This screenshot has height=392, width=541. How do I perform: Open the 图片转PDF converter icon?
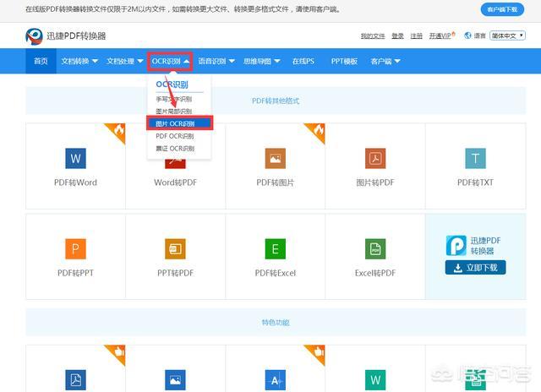[x=375, y=158]
